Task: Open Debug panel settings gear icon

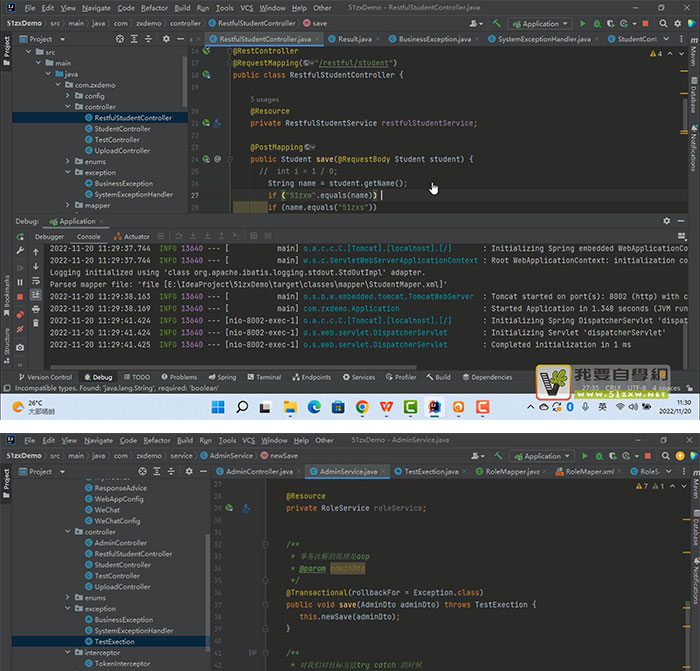Action: click(667, 221)
